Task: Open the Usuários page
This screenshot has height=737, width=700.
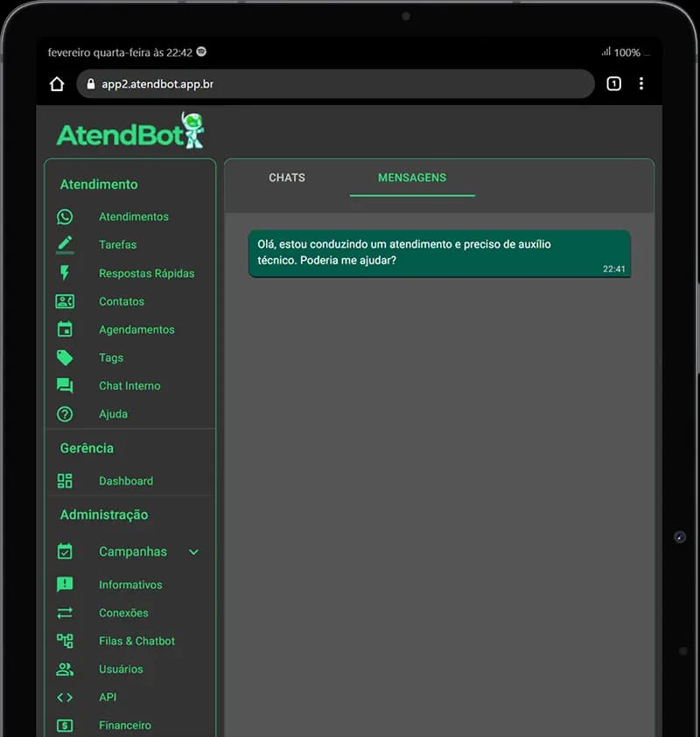Action: [x=121, y=670]
